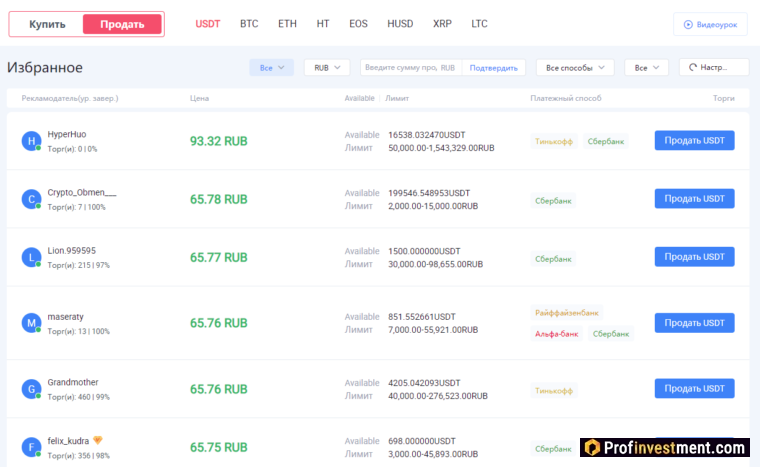Image resolution: width=760 pixels, height=467 pixels.
Task: Switch to the HT tab
Action: 323,24
